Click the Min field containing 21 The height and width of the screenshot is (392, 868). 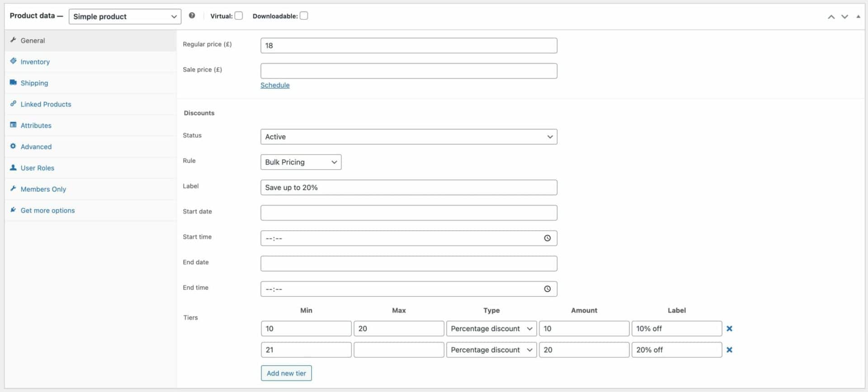click(x=306, y=350)
